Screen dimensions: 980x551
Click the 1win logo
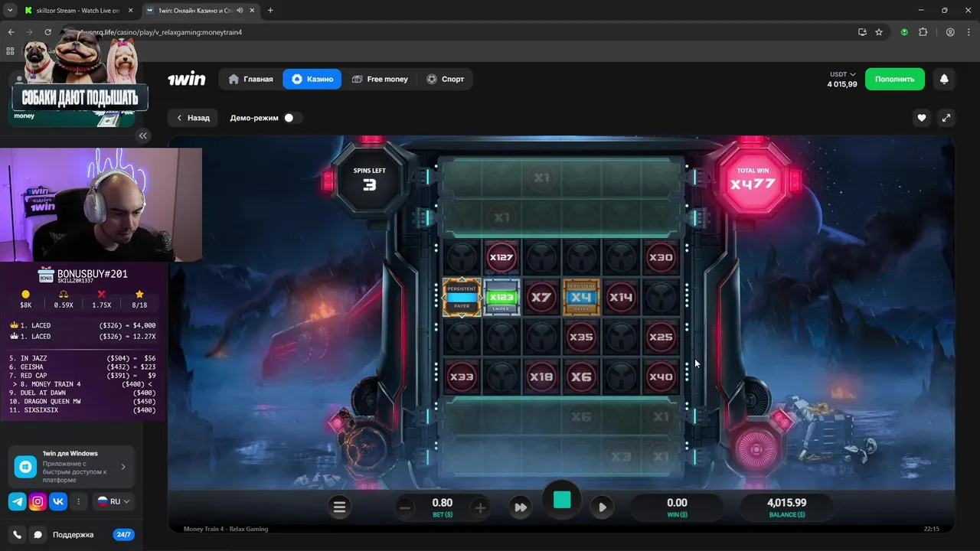tap(187, 79)
